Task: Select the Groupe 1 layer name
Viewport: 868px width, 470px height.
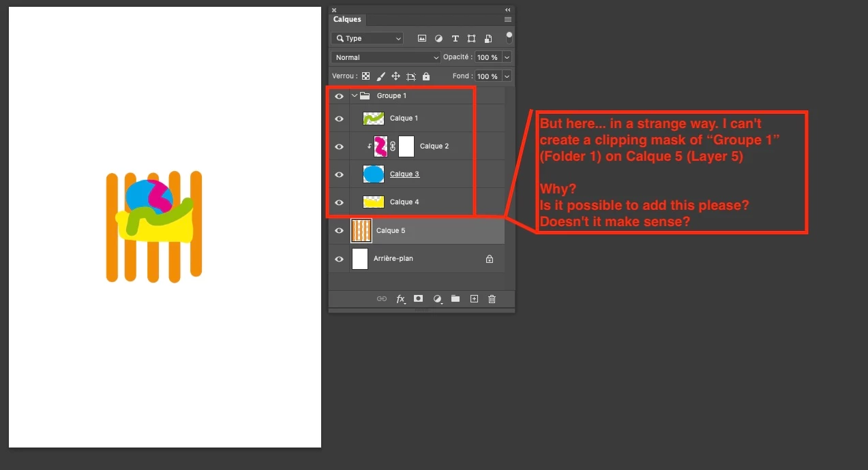Action: click(391, 96)
